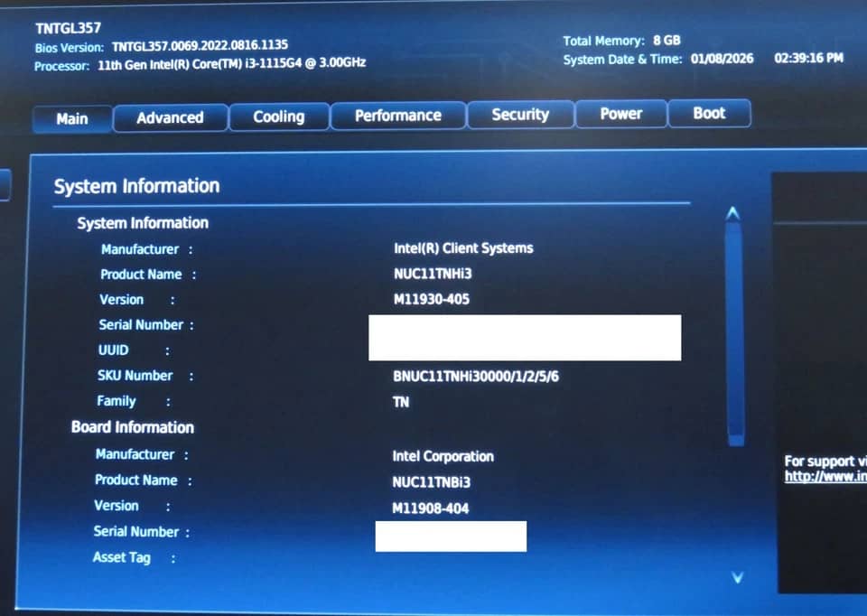Click the scroll up arrow
The image size is (867, 616).
click(x=733, y=213)
